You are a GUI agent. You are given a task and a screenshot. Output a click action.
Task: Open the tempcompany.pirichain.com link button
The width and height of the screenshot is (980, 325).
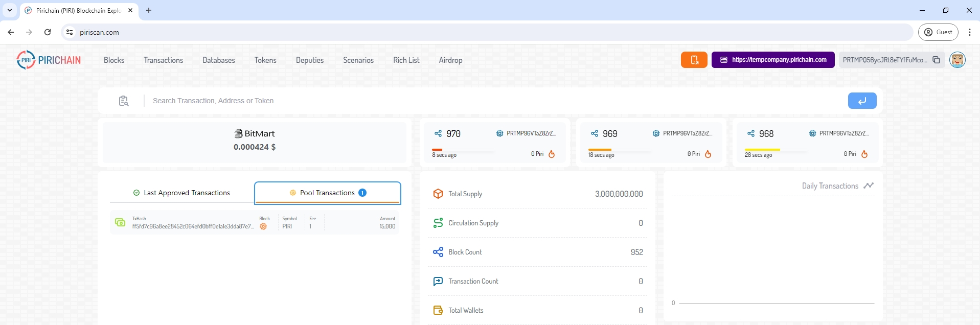tap(773, 60)
